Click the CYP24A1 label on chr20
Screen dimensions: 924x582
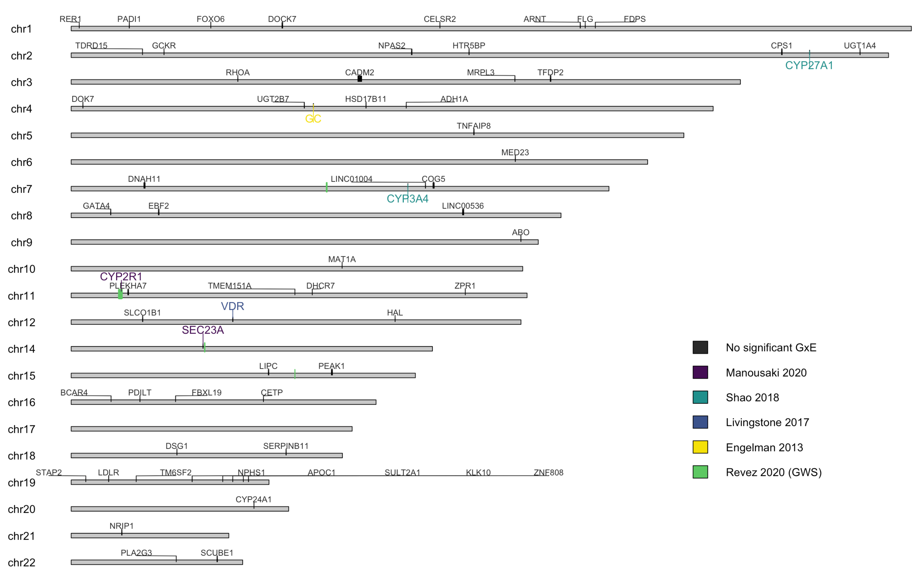[x=253, y=499]
